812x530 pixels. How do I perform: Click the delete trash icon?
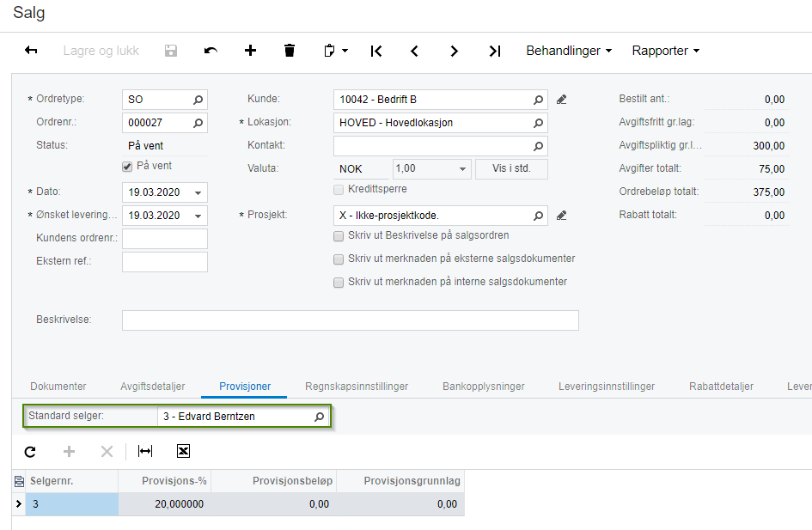point(290,51)
